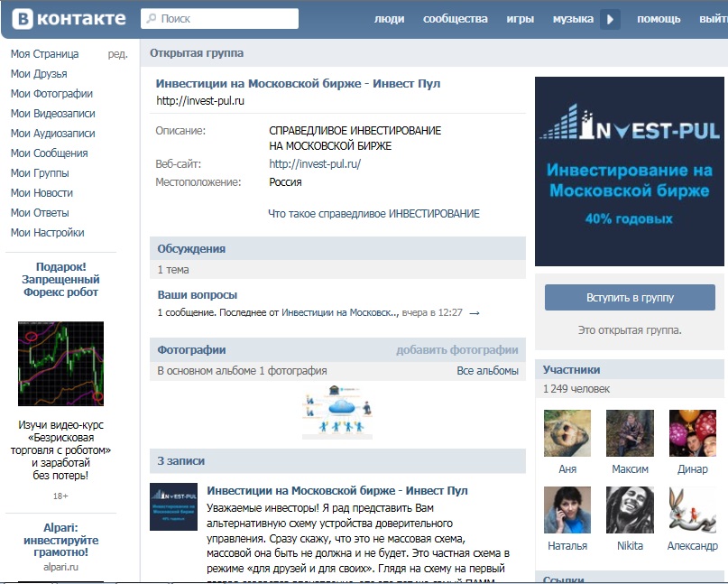
Task: Click the post author's small avatar
Action: [173, 507]
